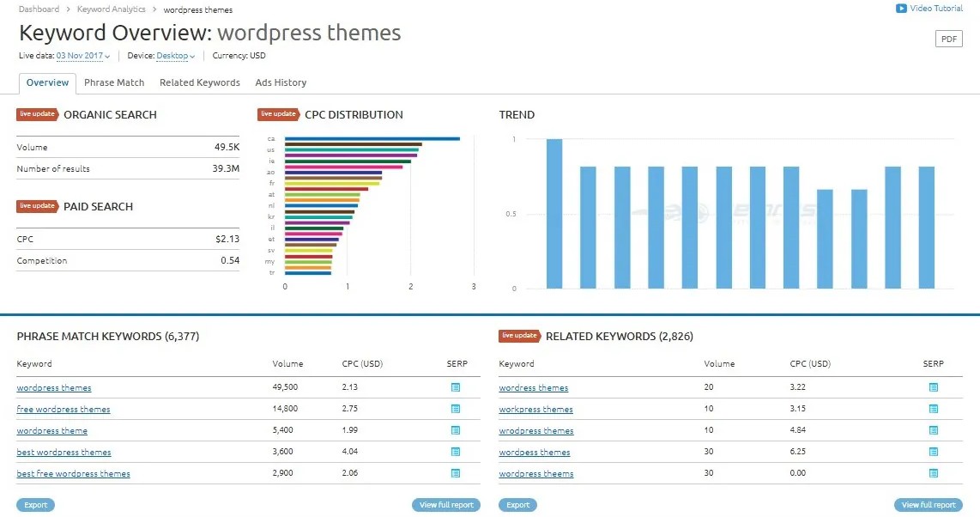The height and width of the screenshot is (517, 980).
Task: Click Related Keywords live update badge
Action: click(520, 336)
